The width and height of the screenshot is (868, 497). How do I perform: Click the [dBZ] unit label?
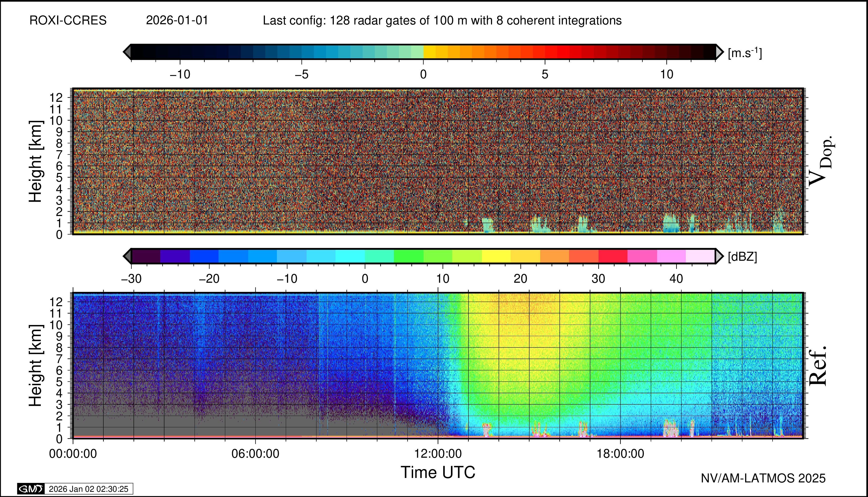(x=742, y=257)
